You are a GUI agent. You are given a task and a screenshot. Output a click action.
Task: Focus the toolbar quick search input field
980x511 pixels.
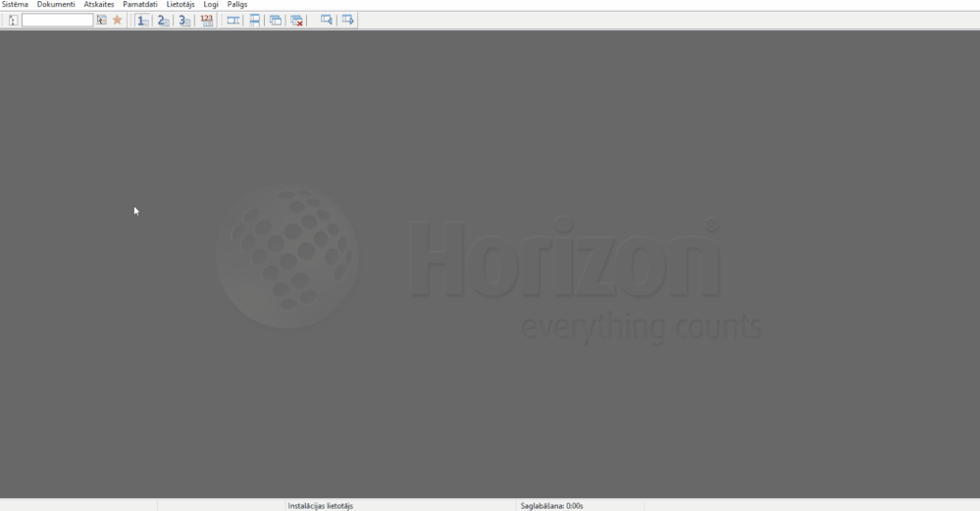tap(58, 21)
